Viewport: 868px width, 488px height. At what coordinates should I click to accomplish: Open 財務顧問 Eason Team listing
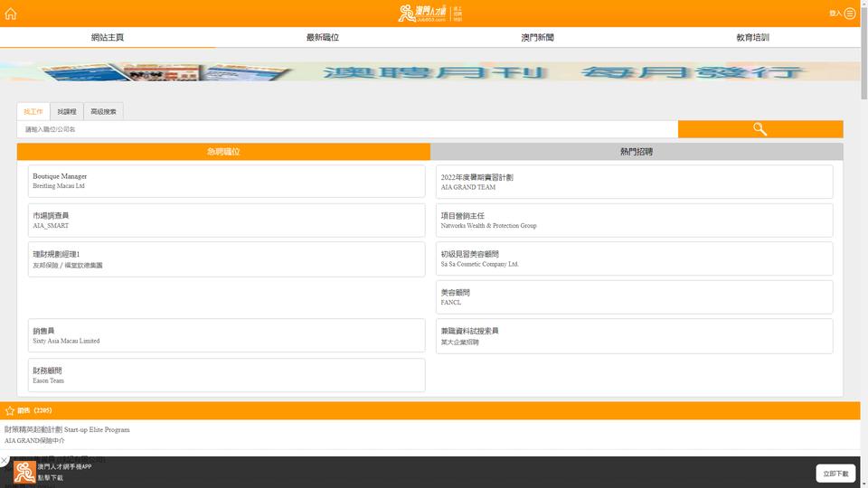(x=226, y=375)
